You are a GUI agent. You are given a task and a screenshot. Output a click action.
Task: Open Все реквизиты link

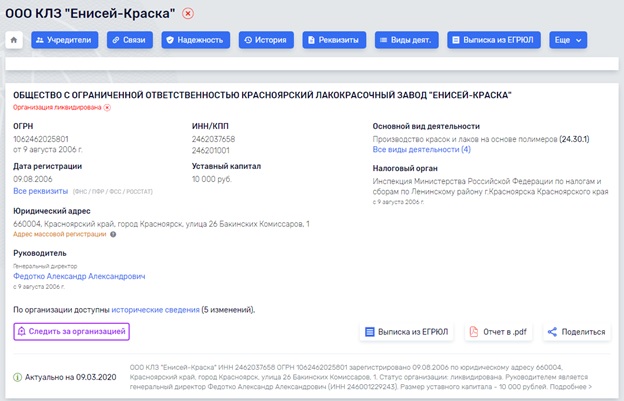(41, 191)
